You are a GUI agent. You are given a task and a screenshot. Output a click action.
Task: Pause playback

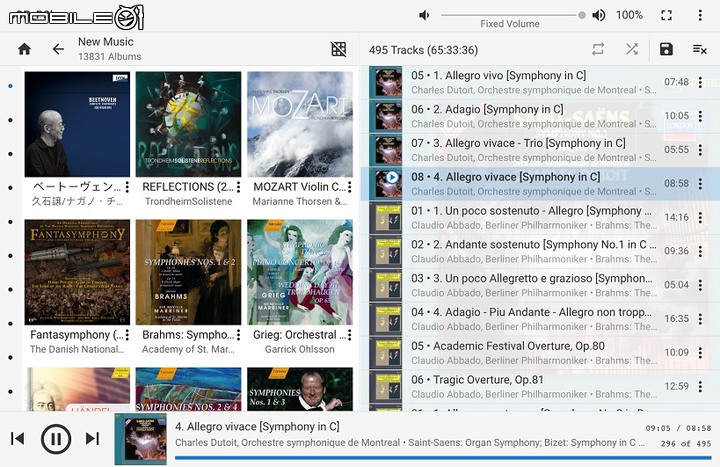[x=56, y=439]
